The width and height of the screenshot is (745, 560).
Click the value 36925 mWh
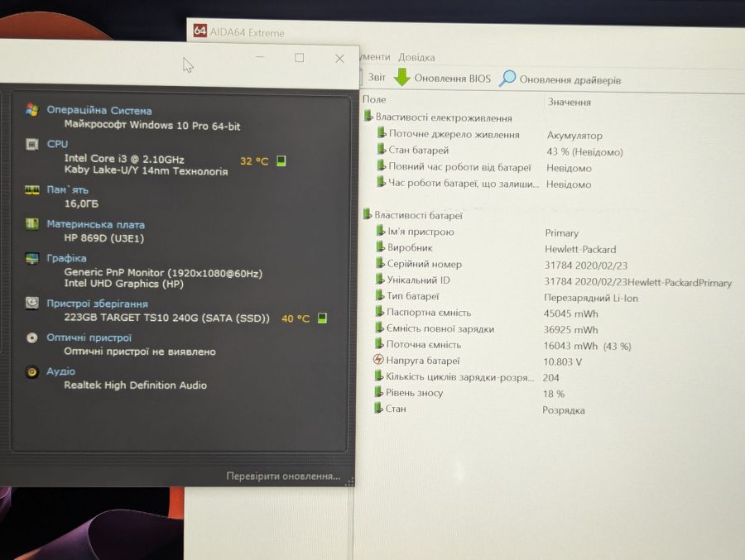point(570,330)
